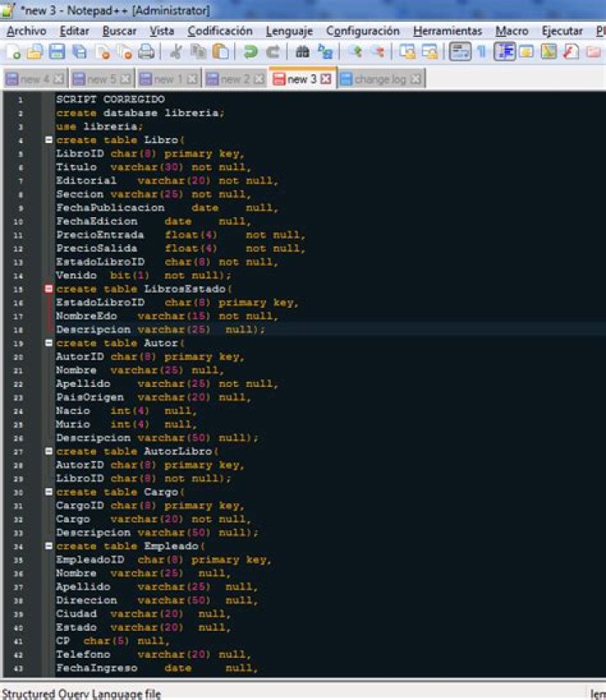Image resolution: width=606 pixels, height=700 pixels.
Task: Click the Synchronize Horizontal Scrolling icon
Action: click(429, 52)
